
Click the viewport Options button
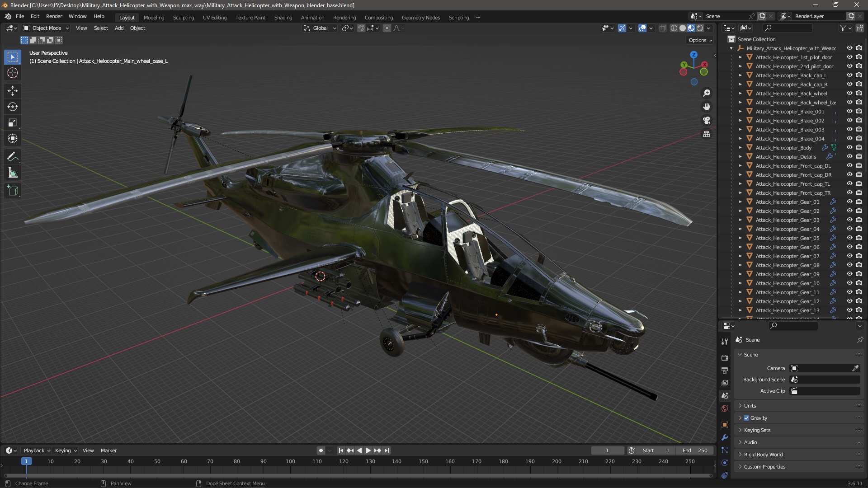pos(700,40)
